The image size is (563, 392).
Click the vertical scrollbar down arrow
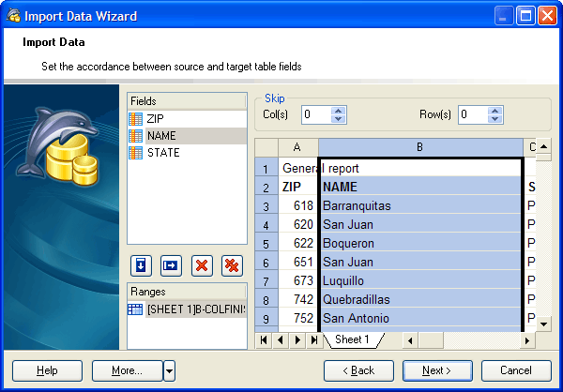pyautogui.click(x=543, y=324)
